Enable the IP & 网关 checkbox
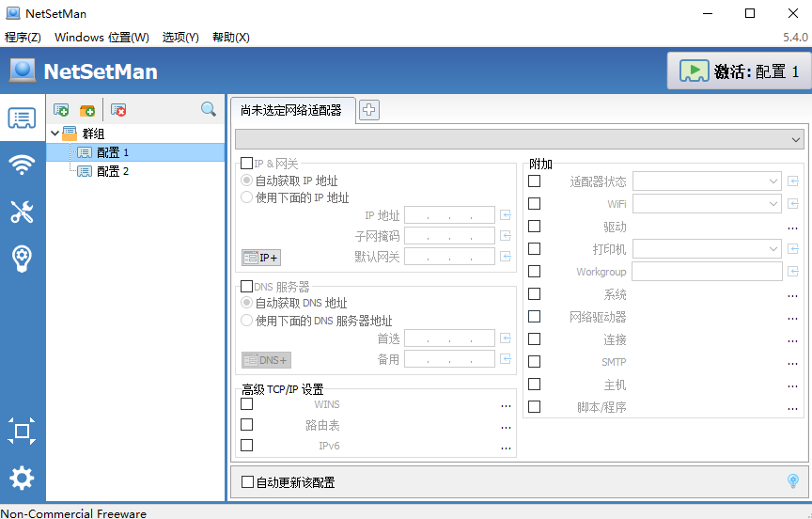The image size is (812, 519). point(247,164)
